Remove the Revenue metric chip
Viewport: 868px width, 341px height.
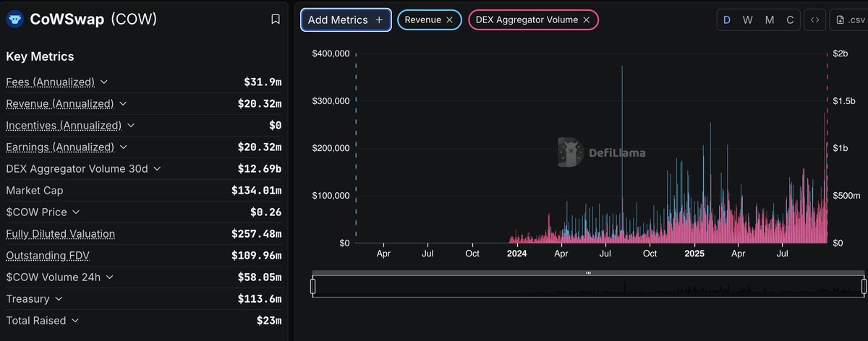pos(449,20)
